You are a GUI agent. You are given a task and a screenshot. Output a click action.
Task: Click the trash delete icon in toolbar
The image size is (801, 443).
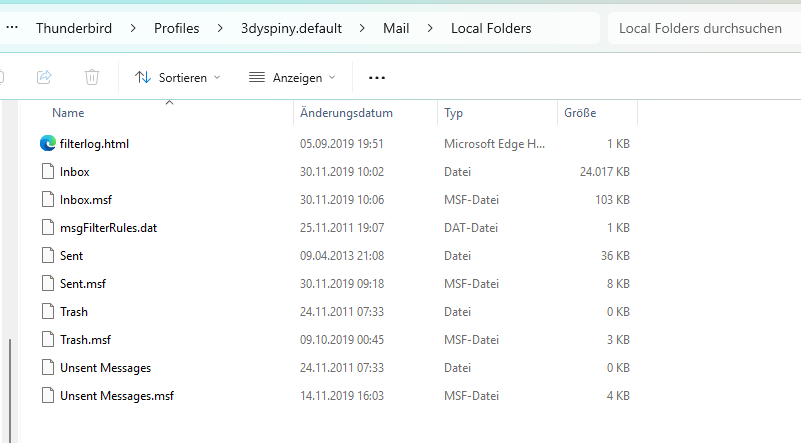[x=92, y=77]
